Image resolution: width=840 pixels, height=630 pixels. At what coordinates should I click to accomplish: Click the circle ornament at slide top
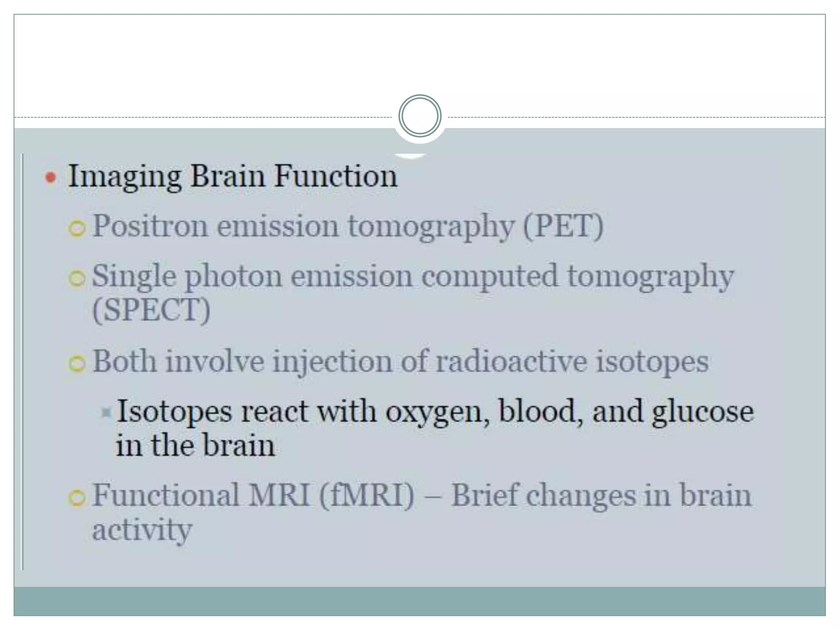(x=420, y=116)
